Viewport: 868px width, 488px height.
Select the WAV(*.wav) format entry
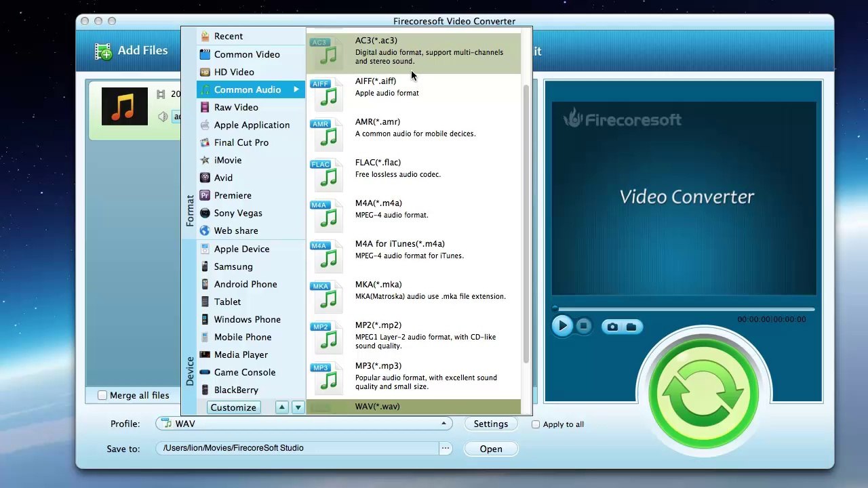coord(414,407)
